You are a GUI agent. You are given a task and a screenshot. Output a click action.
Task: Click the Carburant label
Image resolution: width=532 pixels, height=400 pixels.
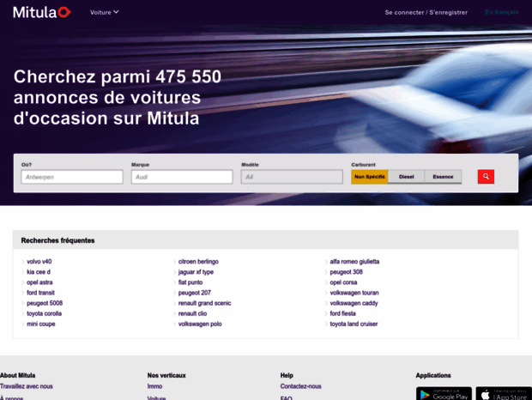pyautogui.click(x=363, y=165)
